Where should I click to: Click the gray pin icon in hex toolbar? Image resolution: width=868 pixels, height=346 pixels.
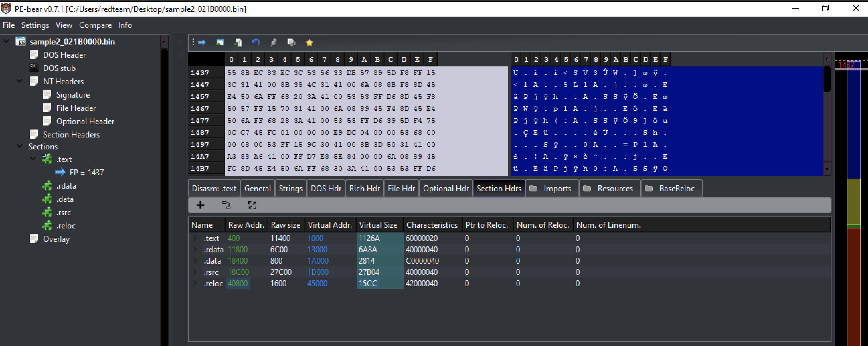(274, 43)
